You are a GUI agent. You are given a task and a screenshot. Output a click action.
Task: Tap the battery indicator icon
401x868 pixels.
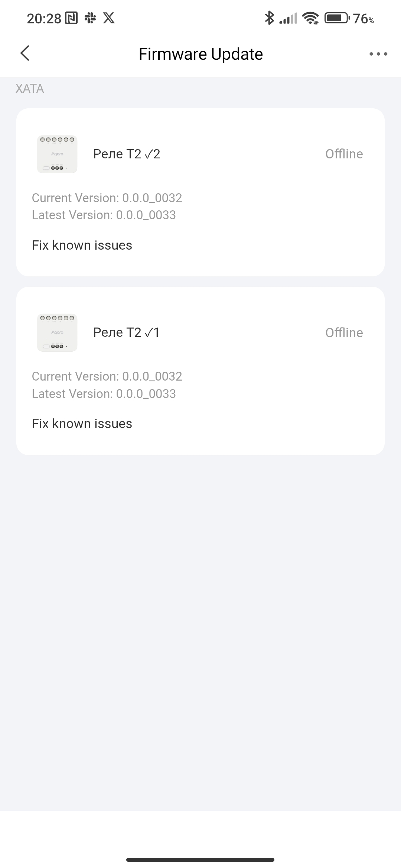point(337,18)
